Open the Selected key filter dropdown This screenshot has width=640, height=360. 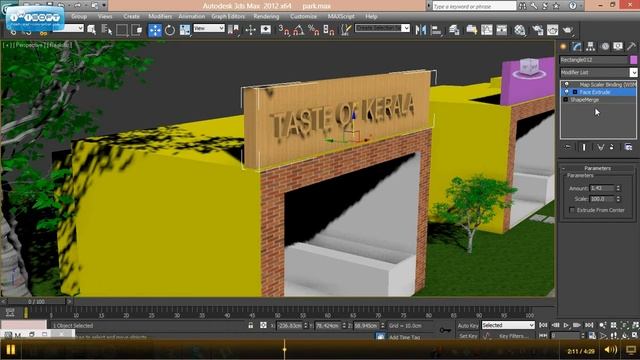pos(508,325)
